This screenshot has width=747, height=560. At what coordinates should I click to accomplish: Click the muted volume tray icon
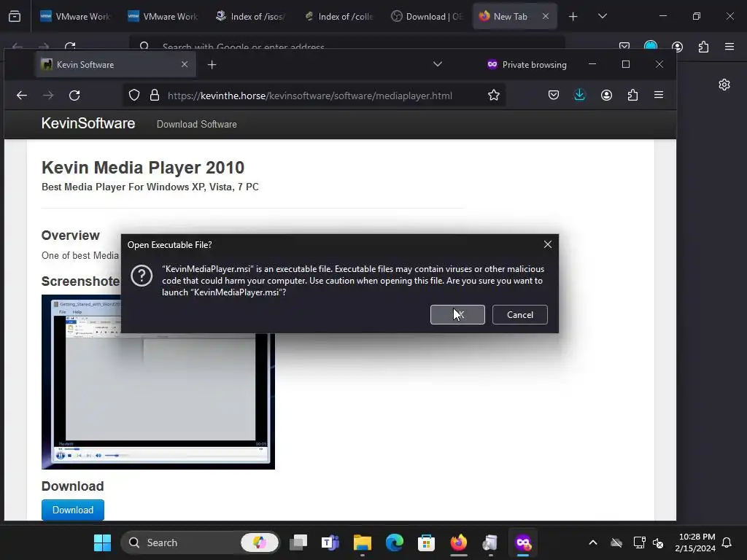coord(658,542)
